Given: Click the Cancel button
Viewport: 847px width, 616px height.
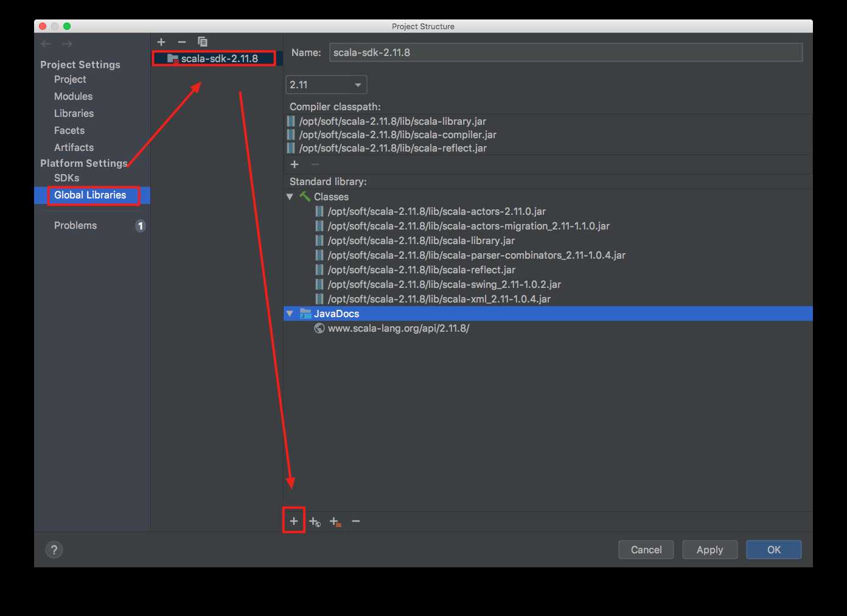Looking at the screenshot, I should (x=646, y=550).
